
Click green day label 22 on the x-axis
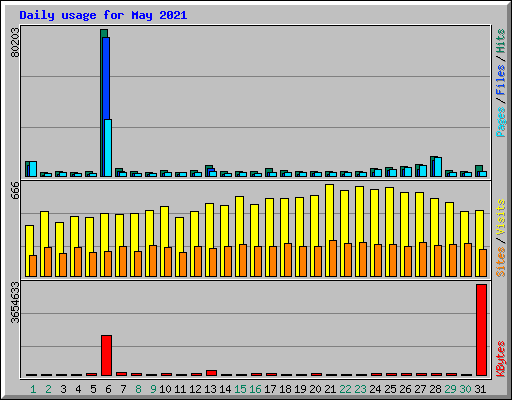click(345, 389)
